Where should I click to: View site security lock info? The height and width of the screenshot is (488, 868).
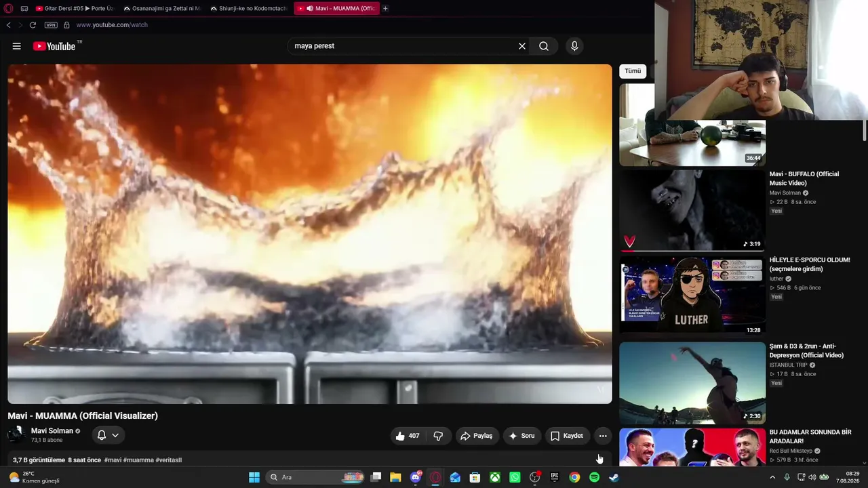point(66,25)
